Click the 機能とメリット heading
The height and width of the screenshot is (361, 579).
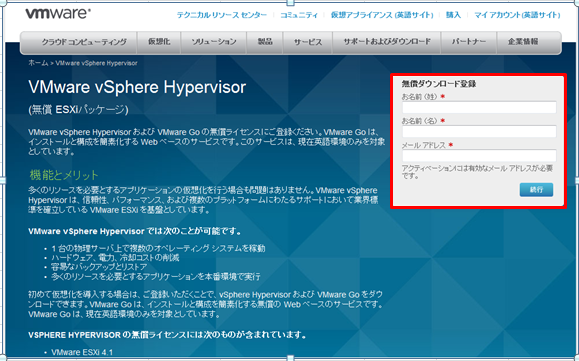point(64,175)
